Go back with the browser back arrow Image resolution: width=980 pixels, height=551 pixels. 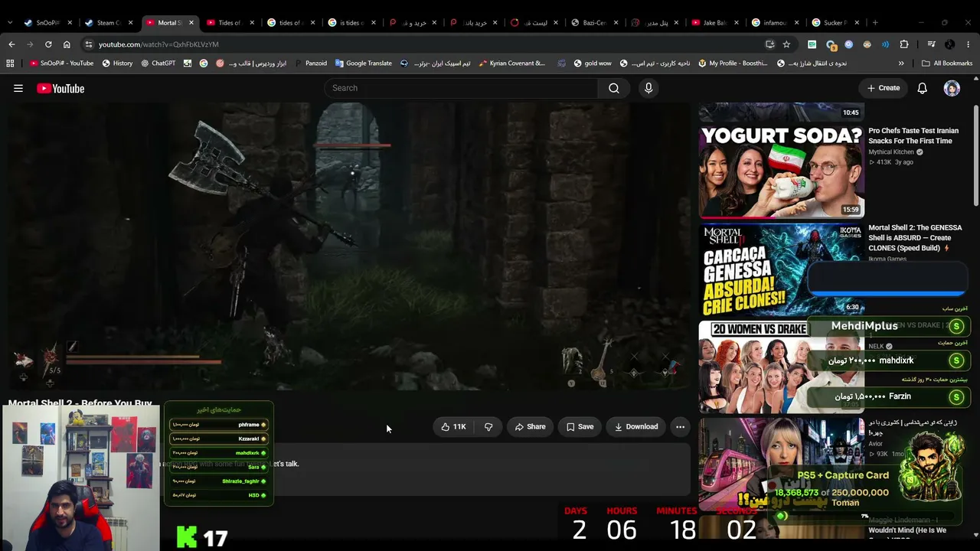point(11,44)
